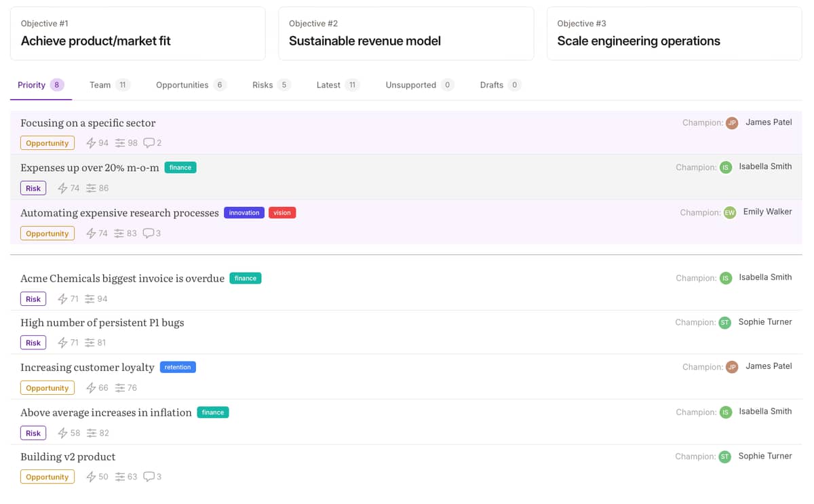Click IS avatar on inflation row
Screen dimensions: 814x504
tap(726, 412)
